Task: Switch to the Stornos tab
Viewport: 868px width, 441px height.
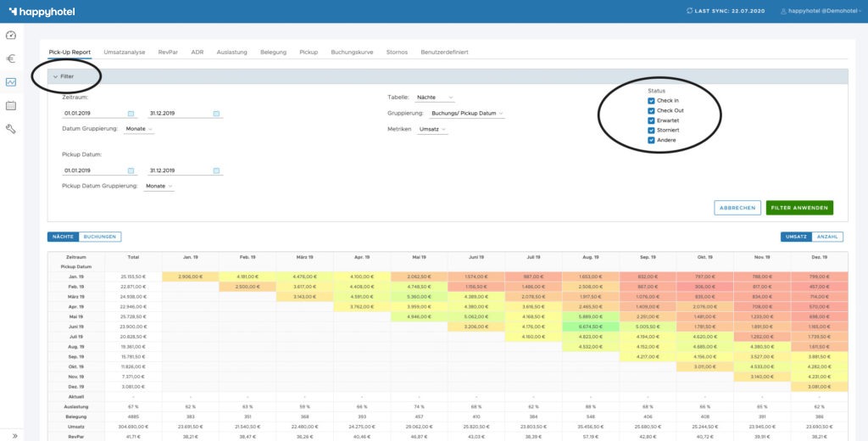Action: 397,52
